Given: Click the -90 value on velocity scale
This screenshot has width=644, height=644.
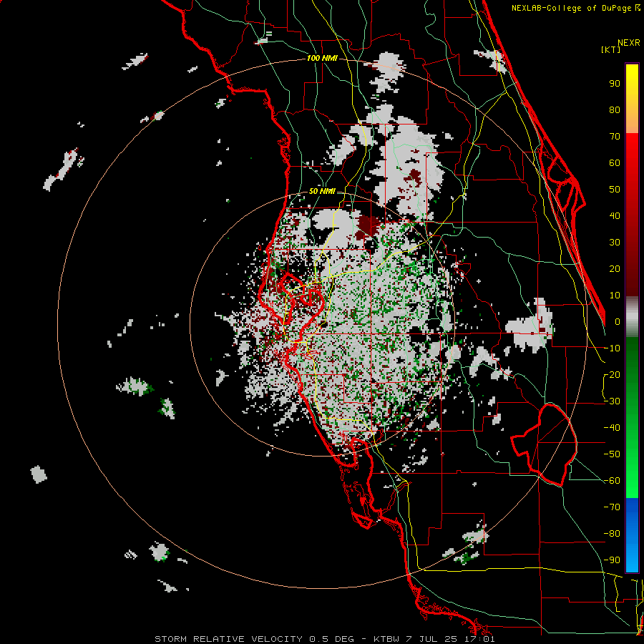Looking at the screenshot, I should [612, 560].
